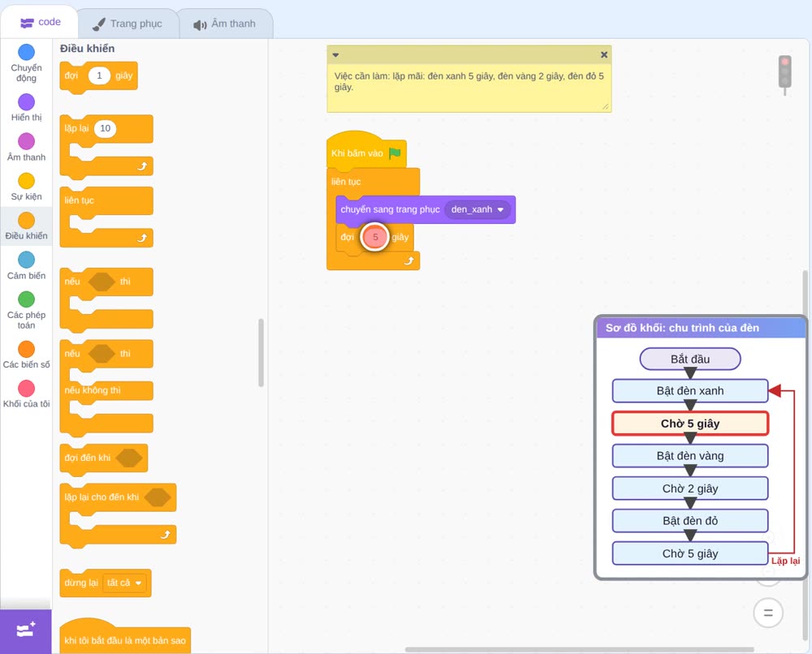
Task: Click the traffic light sprite watermark
Action: (x=785, y=75)
